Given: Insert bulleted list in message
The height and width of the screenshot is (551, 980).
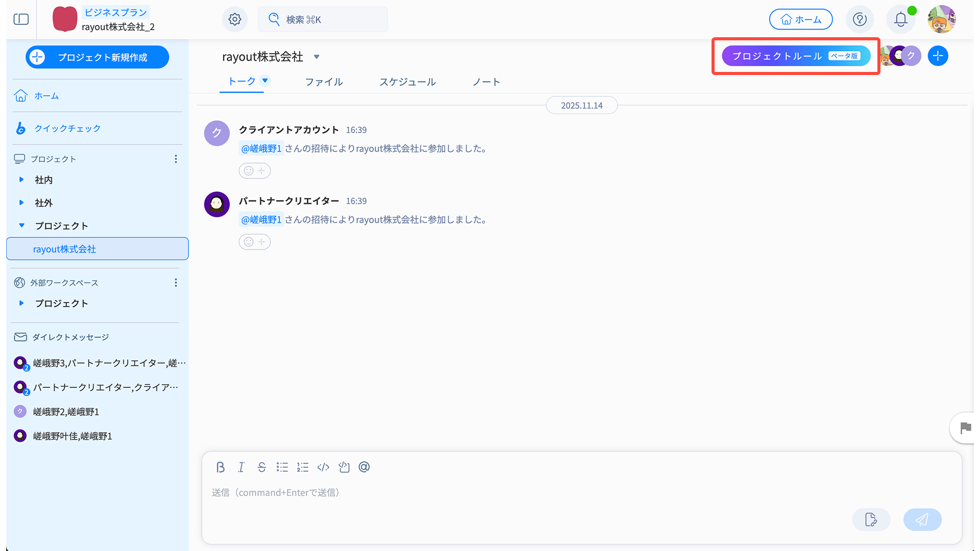Looking at the screenshot, I should (282, 467).
